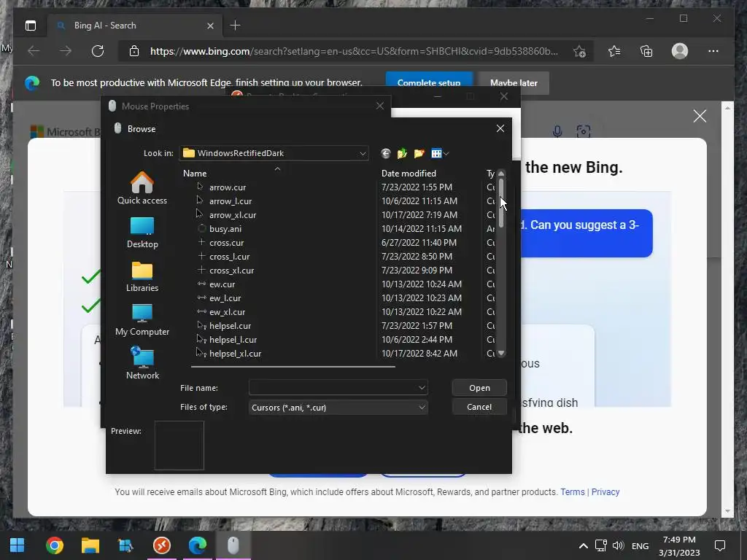Click the Up One Level folder icon
The width and height of the screenshot is (747, 560).
pyautogui.click(x=402, y=153)
